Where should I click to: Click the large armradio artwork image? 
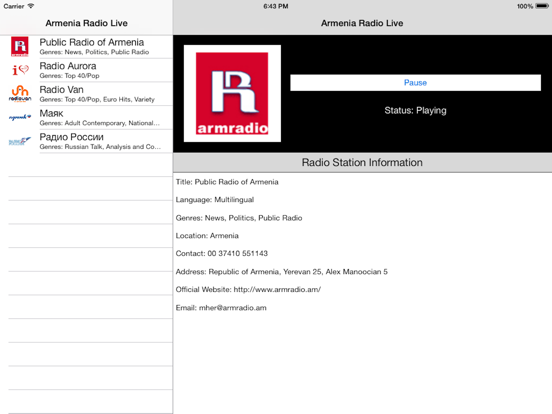coord(232,93)
